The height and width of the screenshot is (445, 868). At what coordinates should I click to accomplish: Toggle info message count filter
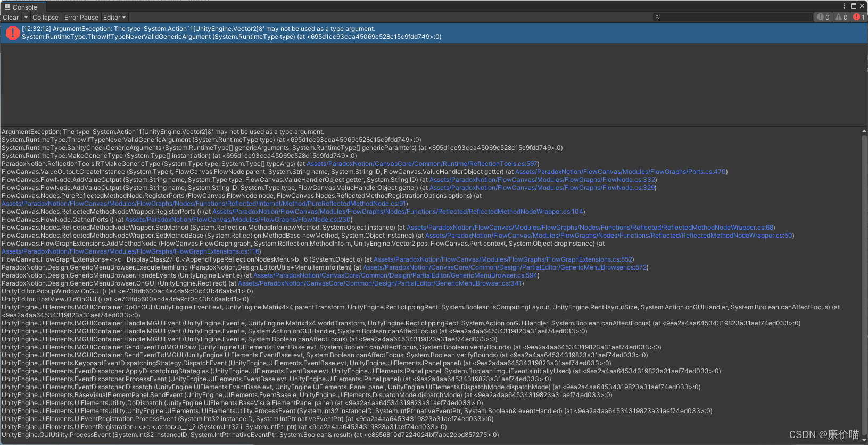[x=823, y=18]
